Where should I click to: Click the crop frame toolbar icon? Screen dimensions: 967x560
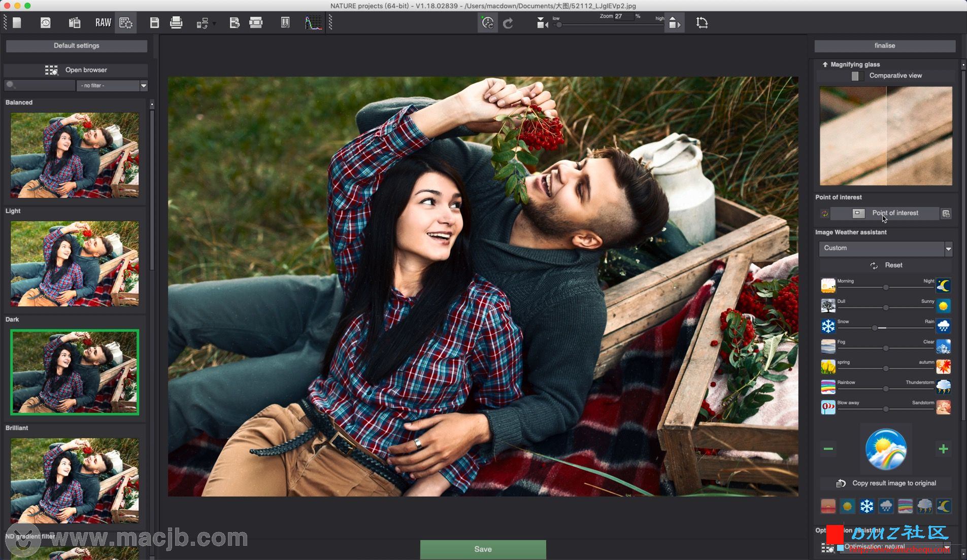pos(256,23)
